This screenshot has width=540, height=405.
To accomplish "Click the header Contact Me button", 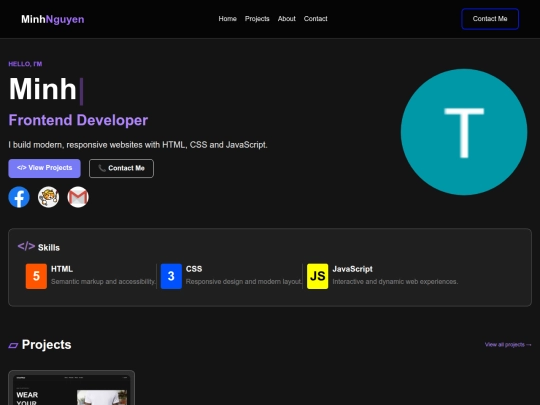I will pos(490,19).
